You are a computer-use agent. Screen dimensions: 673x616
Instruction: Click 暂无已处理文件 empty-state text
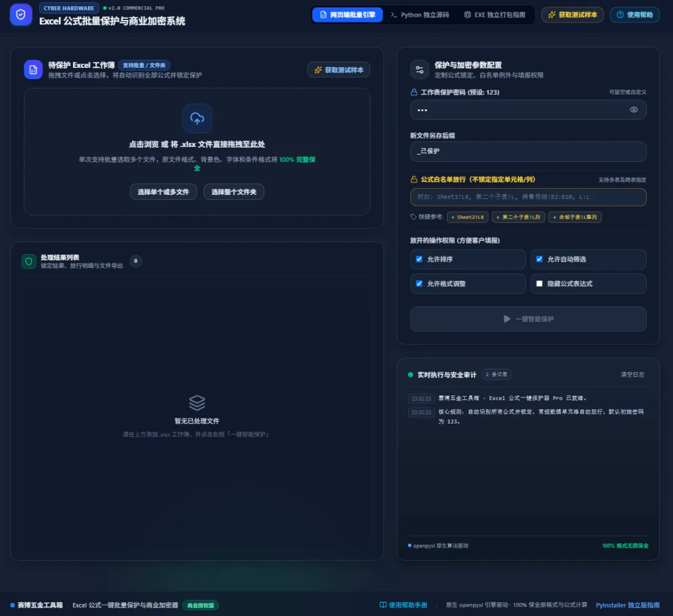click(197, 421)
